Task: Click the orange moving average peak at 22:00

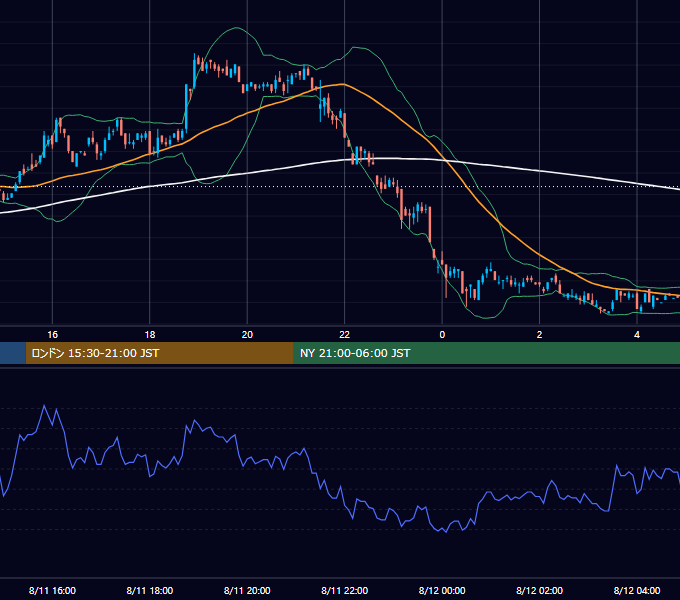Action: 343,84
